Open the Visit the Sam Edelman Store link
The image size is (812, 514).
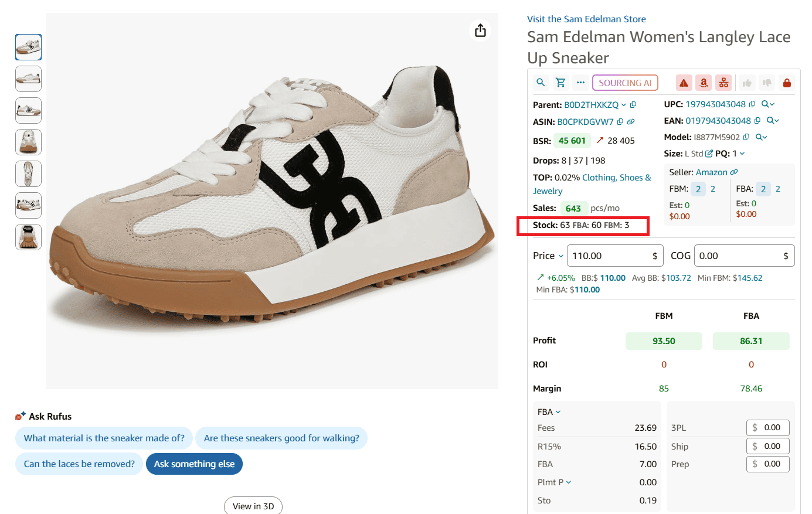tap(586, 19)
